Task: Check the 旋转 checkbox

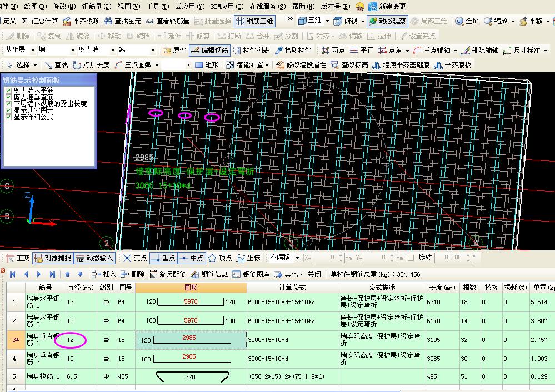Action: point(411,258)
